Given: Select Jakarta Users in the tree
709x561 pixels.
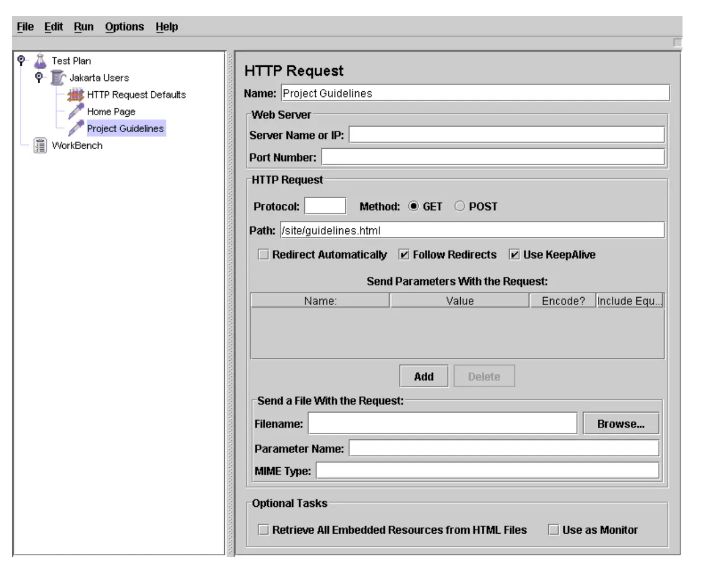Looking at the screenshot, I should click(99, 78).
